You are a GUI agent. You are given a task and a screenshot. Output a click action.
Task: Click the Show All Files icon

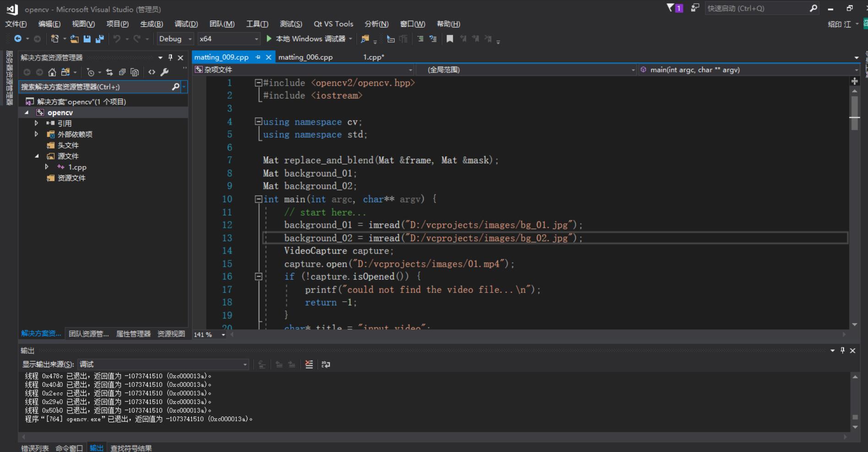[x=135, y=72]
